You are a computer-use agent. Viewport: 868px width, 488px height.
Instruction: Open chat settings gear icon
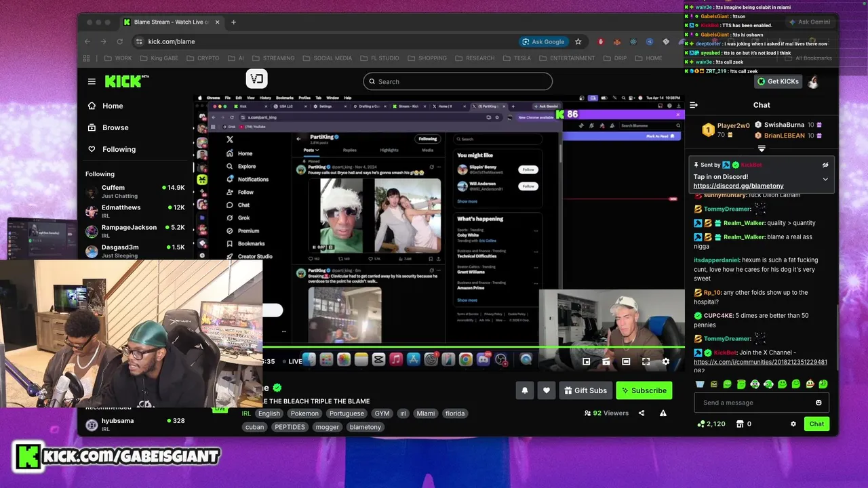coord(793,424)
